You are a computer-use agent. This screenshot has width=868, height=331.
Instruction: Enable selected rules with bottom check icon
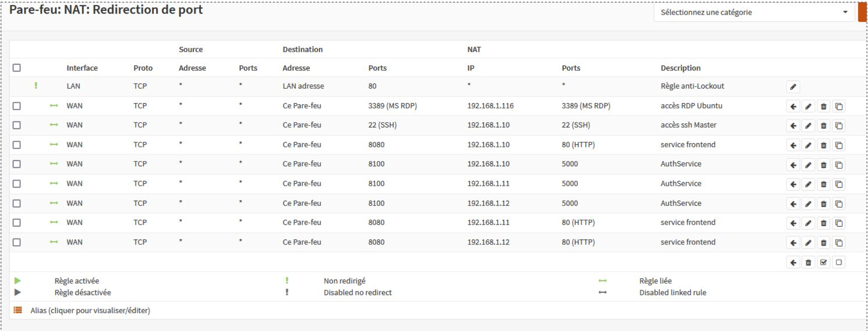823,263
